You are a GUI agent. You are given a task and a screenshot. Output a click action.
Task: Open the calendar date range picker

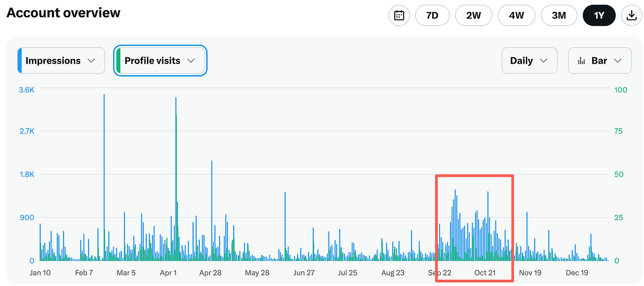[399, 15]
